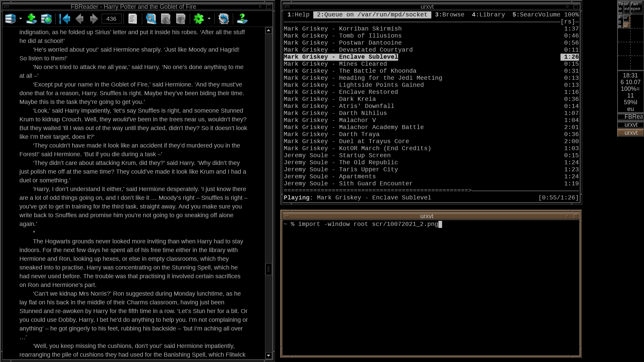Select track Apartments by Jeremy Soule

tap(431, 177)
